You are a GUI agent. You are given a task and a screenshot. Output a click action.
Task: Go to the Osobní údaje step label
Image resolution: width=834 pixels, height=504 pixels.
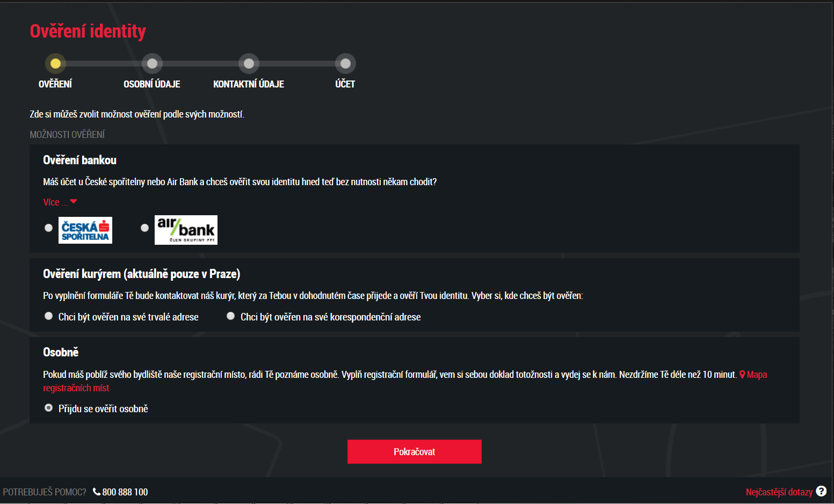point(152,84)
